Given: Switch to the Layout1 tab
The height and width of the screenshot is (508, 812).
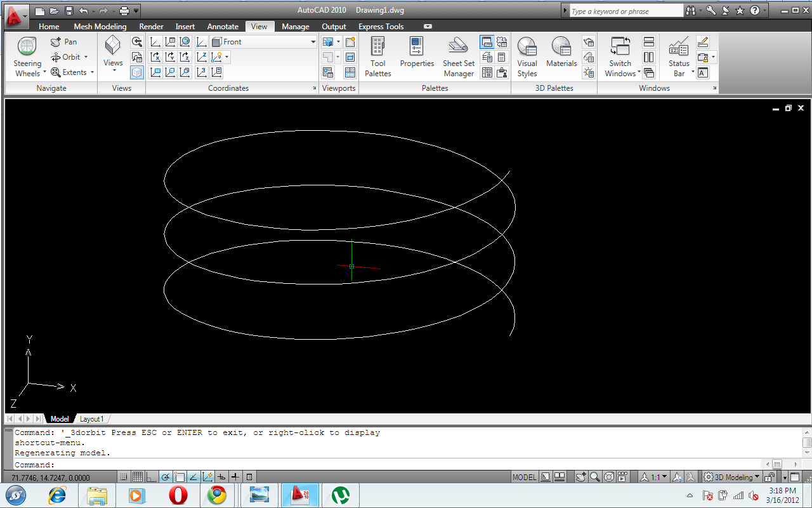Looking at the screenshot, I should coord(92,418).
